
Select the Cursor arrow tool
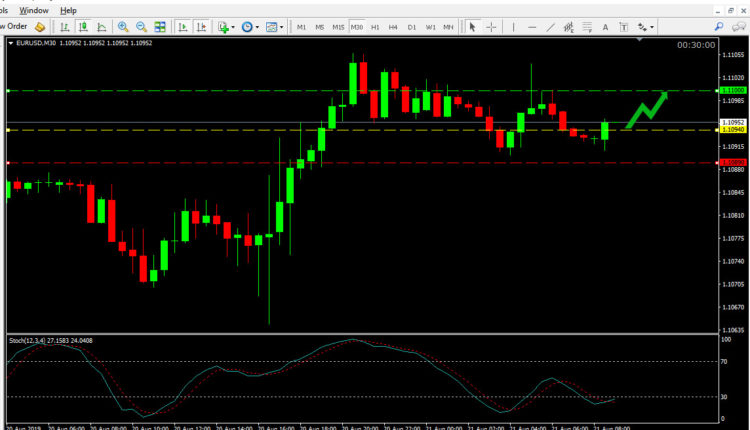(x=473, y=27)
